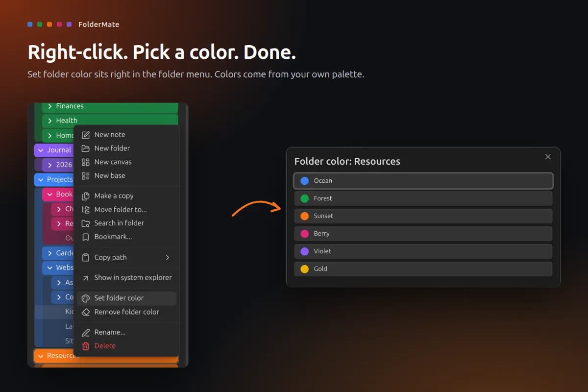Screen dimensions: 588x392
Task: Expand the Garde folder chevron
Action: (x=49, y=253)
